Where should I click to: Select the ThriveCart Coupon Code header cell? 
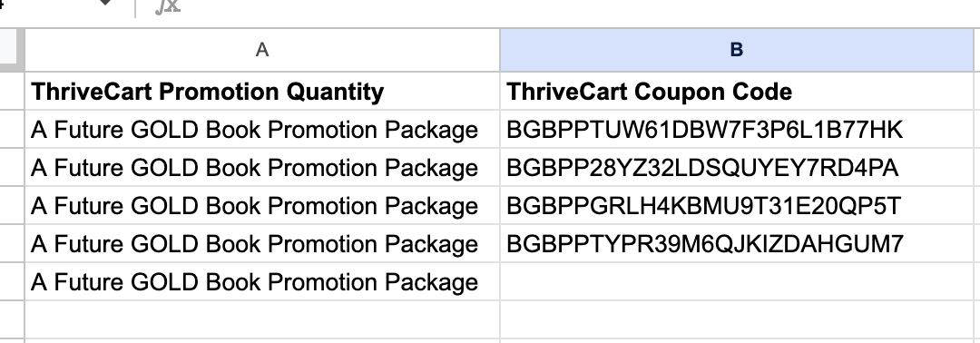click(x=736, y=92)
